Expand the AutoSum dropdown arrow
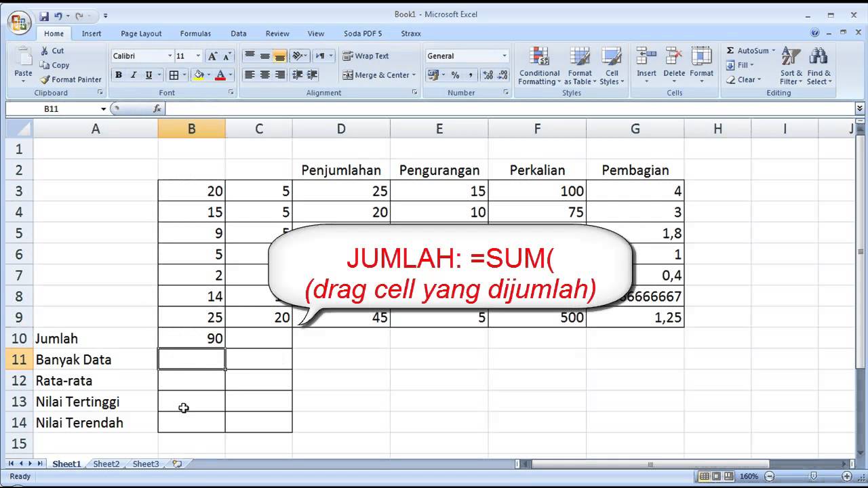Image resolution: width=868 pixels, height=488 pixels. (x=773, y=51)
